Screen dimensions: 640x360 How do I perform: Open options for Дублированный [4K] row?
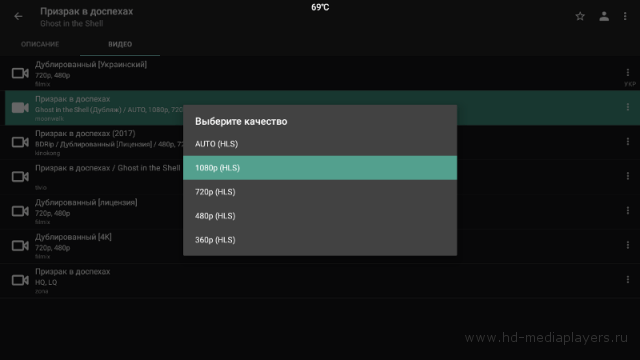(x=628, y=245)
